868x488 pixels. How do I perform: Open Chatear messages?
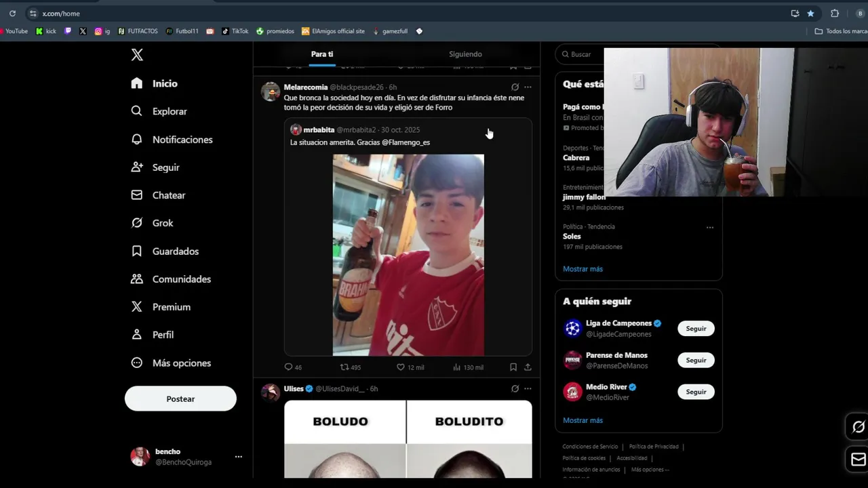tap(158, 195)
